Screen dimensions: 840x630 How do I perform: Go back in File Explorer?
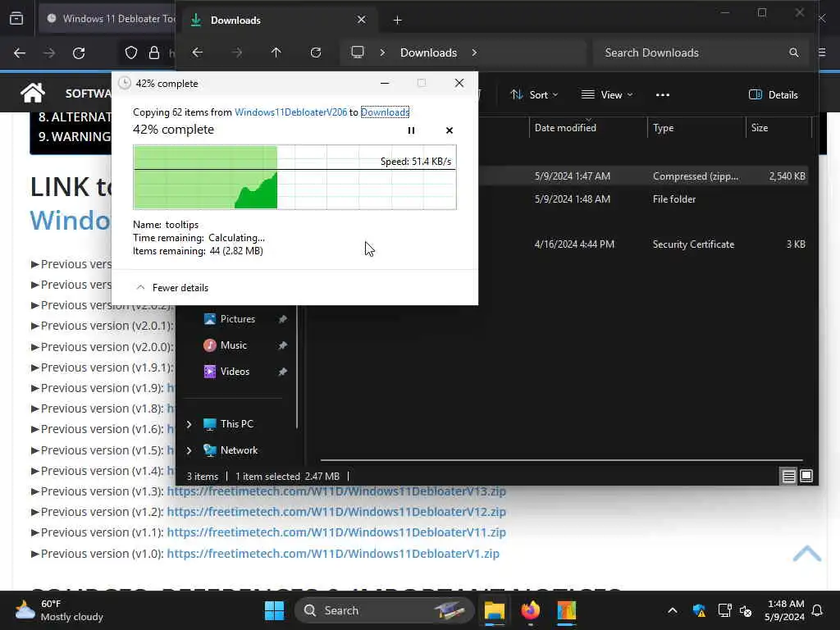[x=197, y=52]
